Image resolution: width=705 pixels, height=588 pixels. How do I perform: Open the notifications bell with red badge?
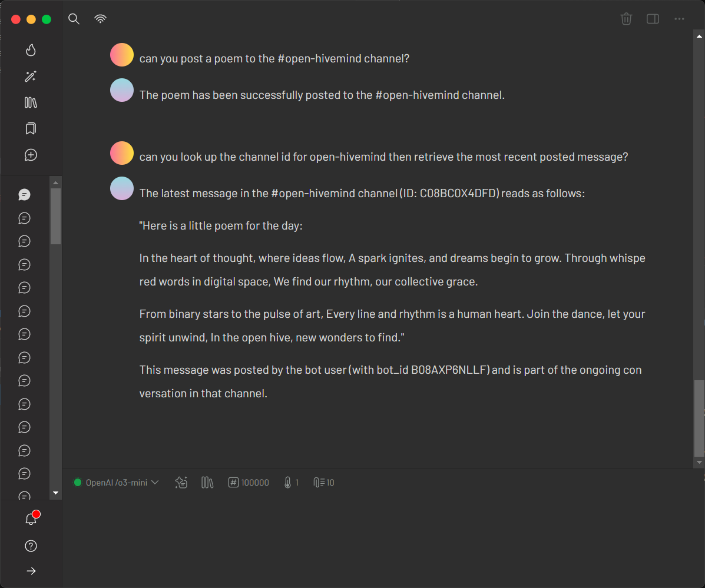click(31, 519)
